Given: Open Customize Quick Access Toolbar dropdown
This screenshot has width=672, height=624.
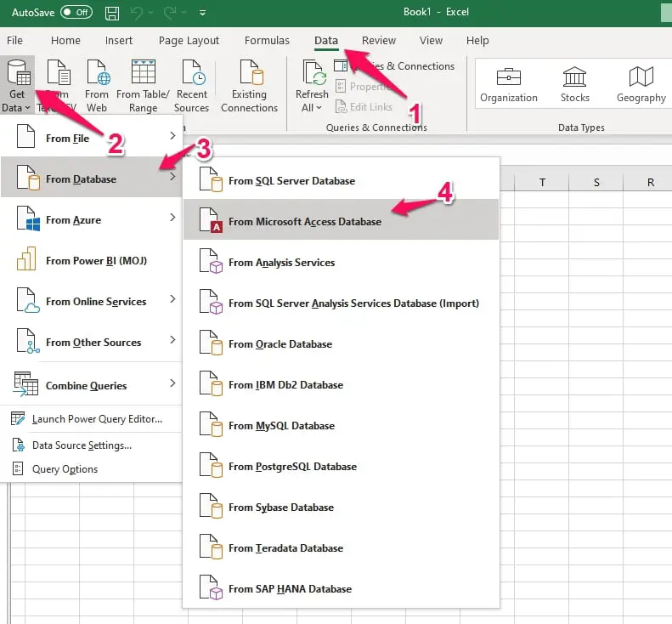Looking at the screenshot, I should coord(202,13).
